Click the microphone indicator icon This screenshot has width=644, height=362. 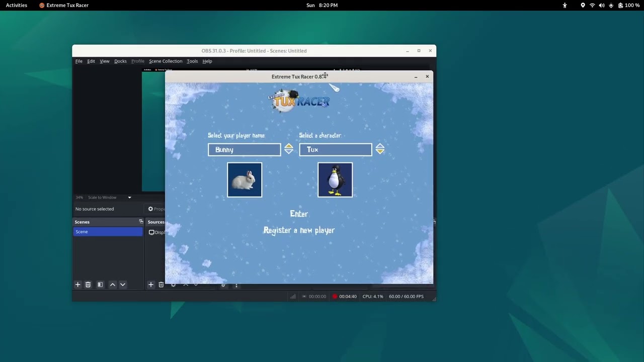click(611, 6)
